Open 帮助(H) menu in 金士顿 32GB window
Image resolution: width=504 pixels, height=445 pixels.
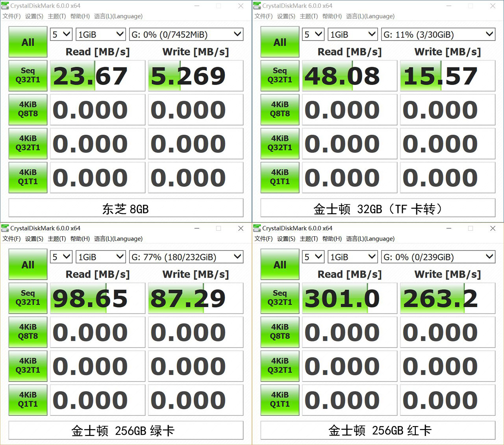pyautogui.click(x=332, y=16)
